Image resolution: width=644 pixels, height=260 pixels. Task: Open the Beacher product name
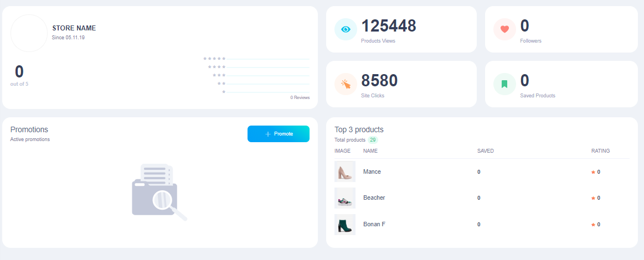(374, 197)
